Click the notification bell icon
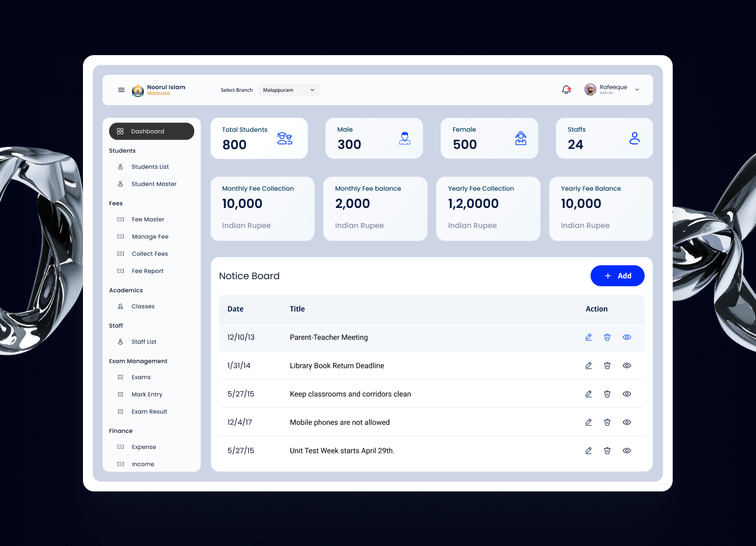The width and height of the screenshot is (756, 546). [x=566, y=89]
